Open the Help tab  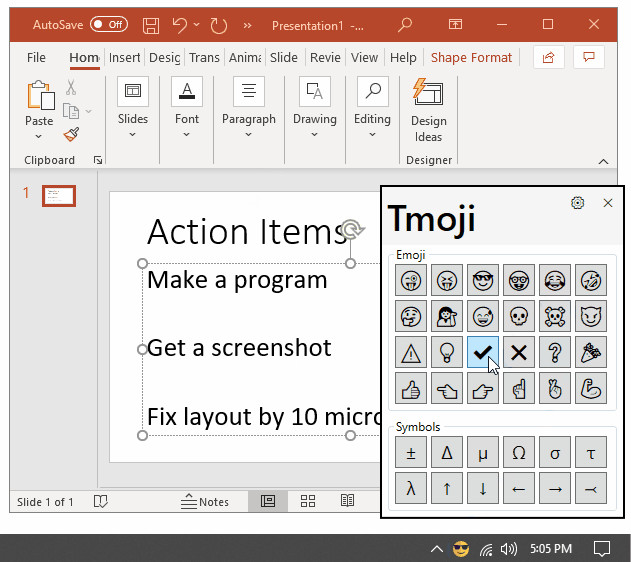click(403, 58)
